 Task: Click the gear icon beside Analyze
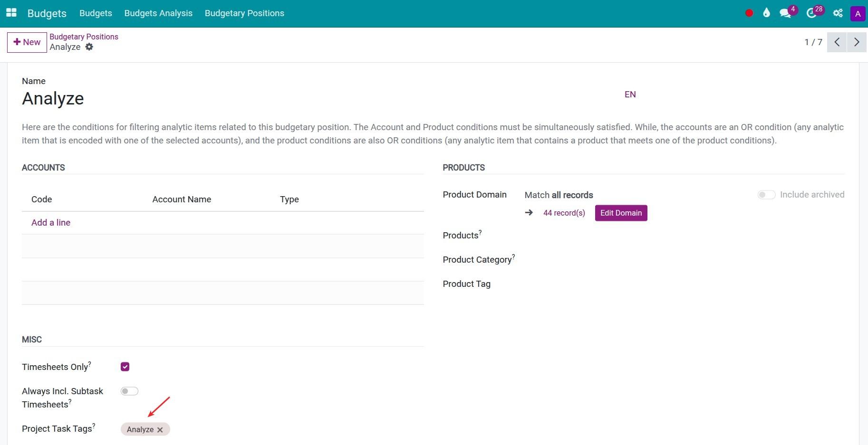tap(89, 47)
